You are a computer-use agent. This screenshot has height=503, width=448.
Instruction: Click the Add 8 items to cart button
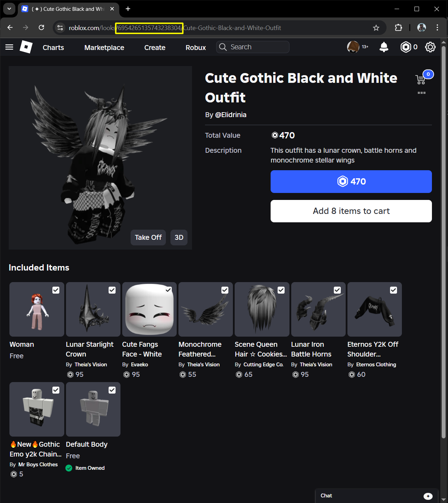[x=351, y=211]
